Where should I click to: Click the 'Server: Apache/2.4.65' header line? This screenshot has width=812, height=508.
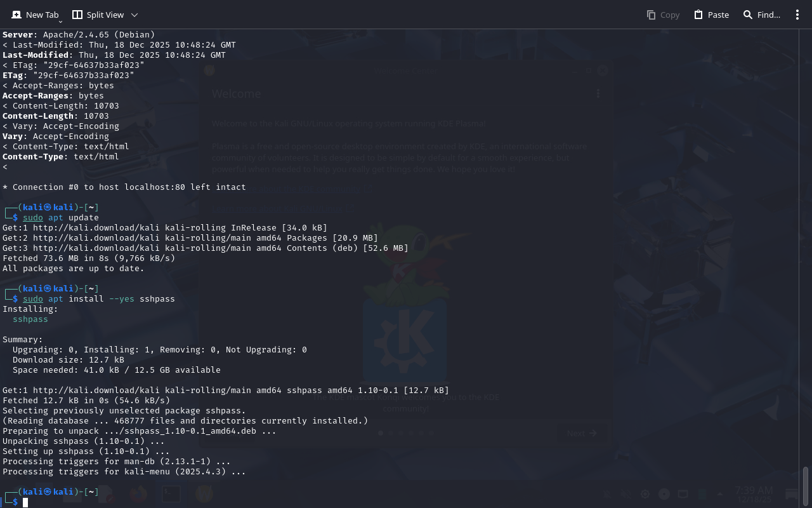click(x=79, y=35)
